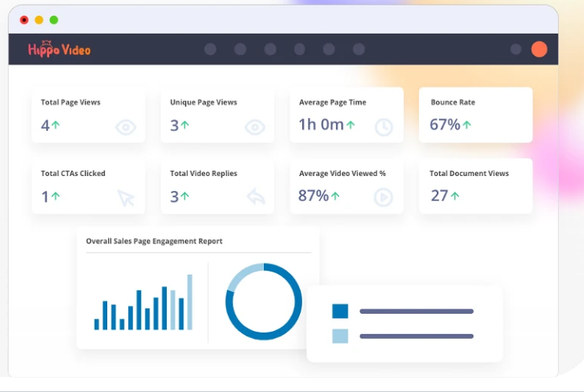Open the Bounce Rate card
Viewport: 584px width, 392px height.
(x=476, y=115)
